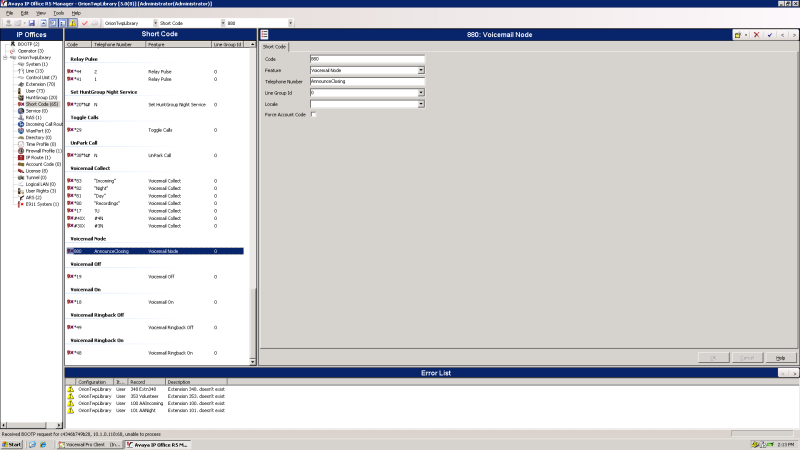Open the Tools menu
This screenshot has width=800, height=450.
[x=59, y=13]
